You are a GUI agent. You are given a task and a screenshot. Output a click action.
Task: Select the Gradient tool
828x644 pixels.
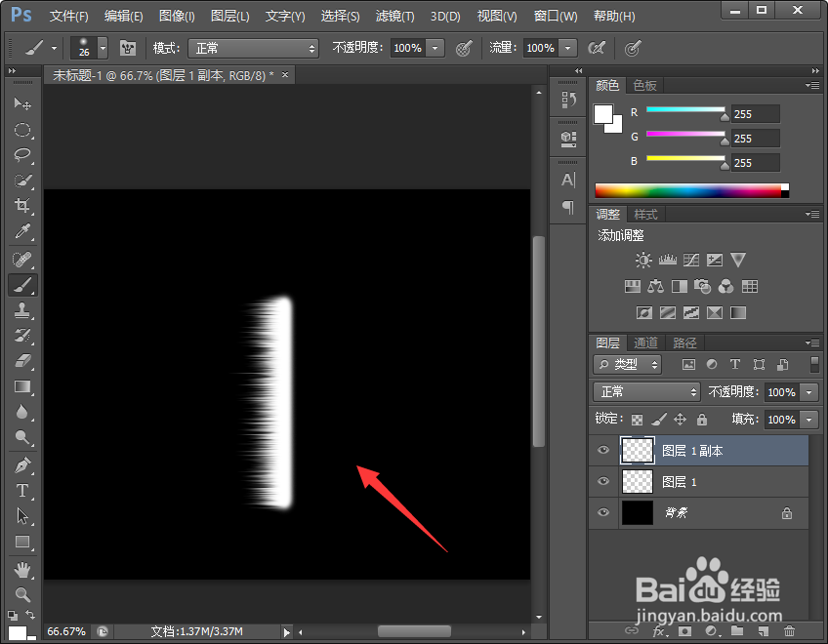pos(22,386)
